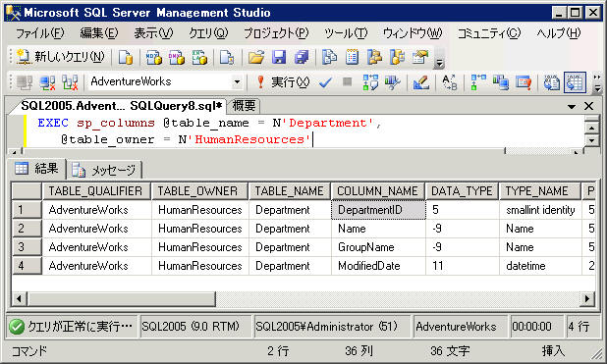Open a SQL Server Mobile query
This screenshot has width=607, height=364.
click(227, 57)
